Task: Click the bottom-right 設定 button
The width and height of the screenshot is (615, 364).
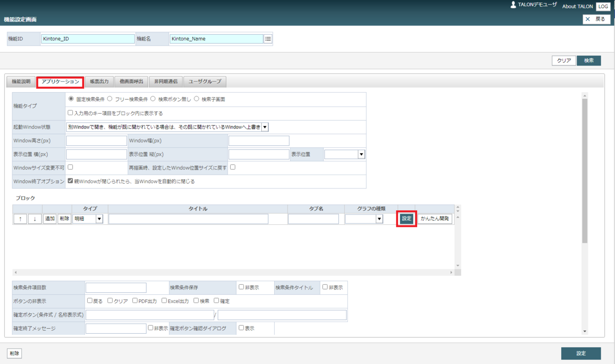Action: (581, 353)
